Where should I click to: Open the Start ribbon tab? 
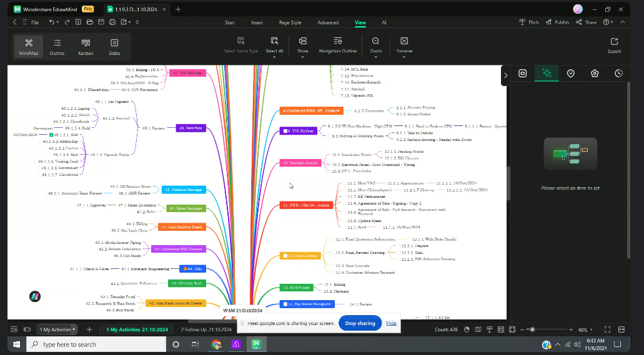pyautogui.click(x=230, y=22)
